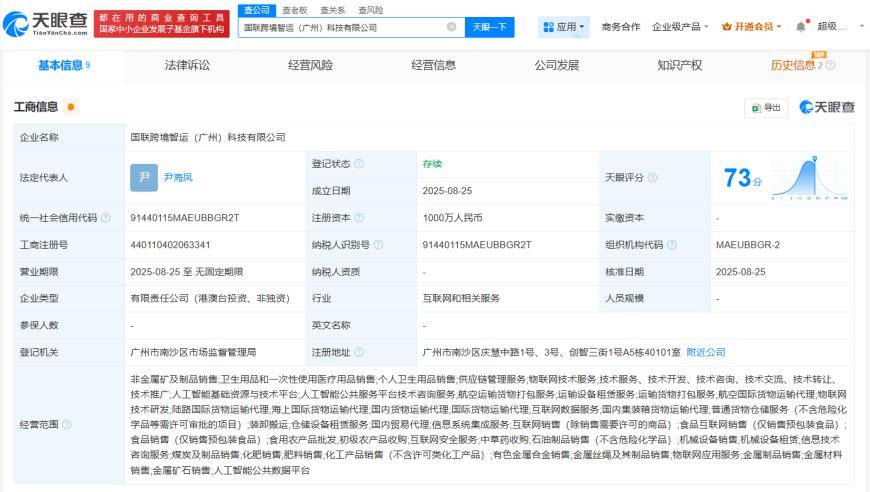Clear the search box with the X icon
Image resolution: width=870 pixels, height=492 pixels.
pyautogui.click(x=452, y=27)
